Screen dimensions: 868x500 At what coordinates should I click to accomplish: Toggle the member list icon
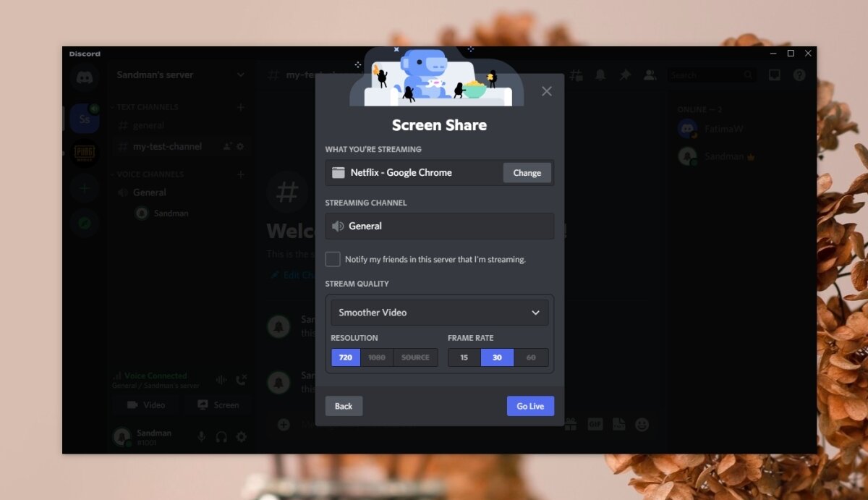click(x=650, y=75)
